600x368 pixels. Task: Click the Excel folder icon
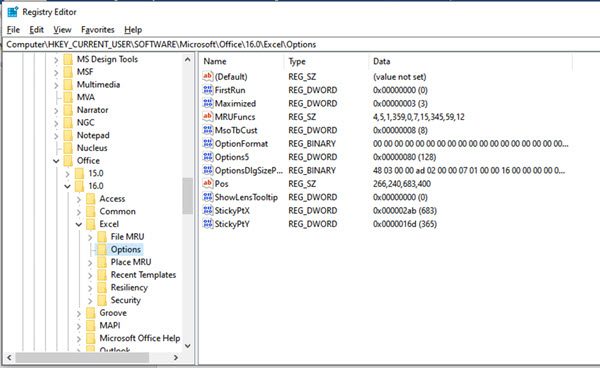coord(91,224)
